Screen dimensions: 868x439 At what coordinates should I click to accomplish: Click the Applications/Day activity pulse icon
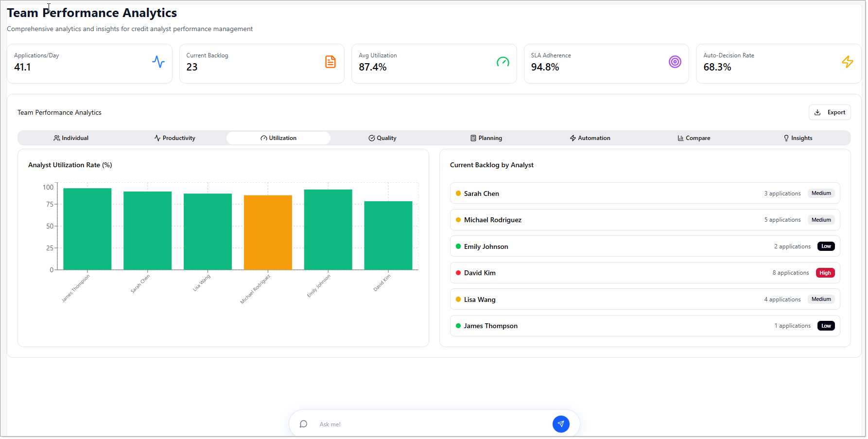click(x=158, y=62)
